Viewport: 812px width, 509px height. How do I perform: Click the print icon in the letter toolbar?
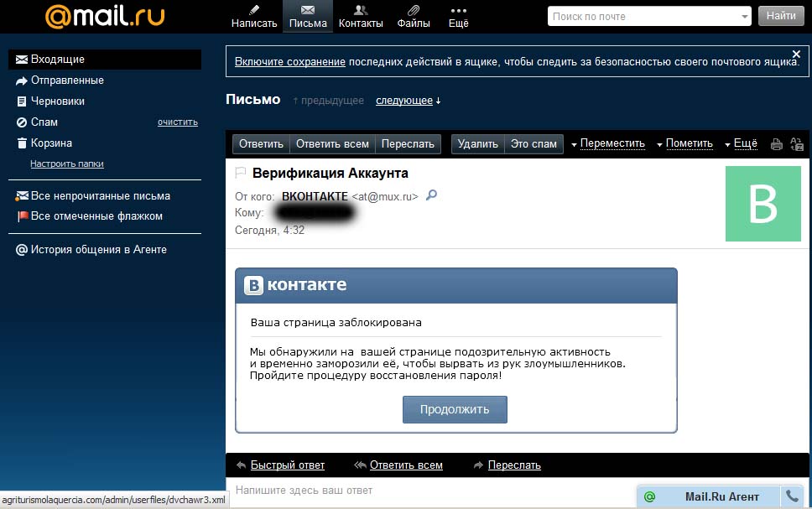tap(777, 144)
